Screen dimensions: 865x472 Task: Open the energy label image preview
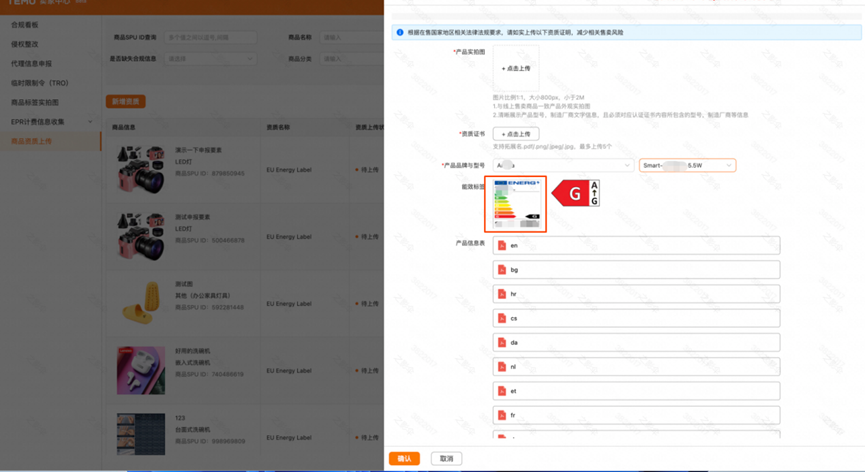[x=515, y=204]
